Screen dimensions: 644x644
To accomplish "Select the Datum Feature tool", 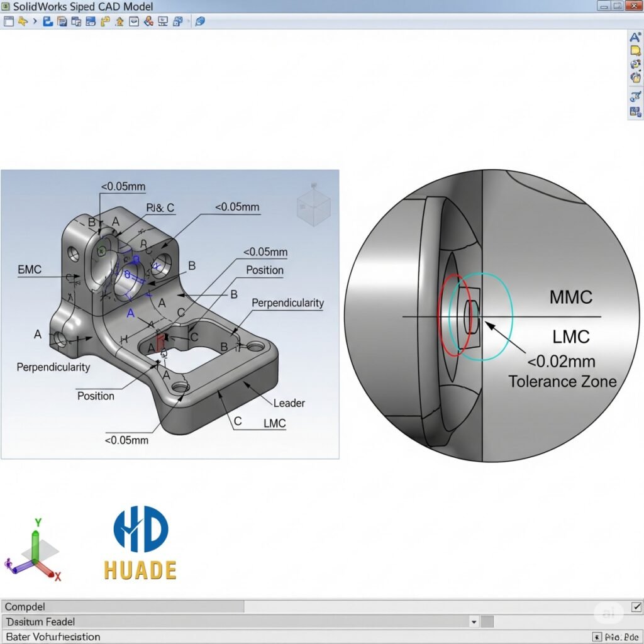I will pos(634,78).
